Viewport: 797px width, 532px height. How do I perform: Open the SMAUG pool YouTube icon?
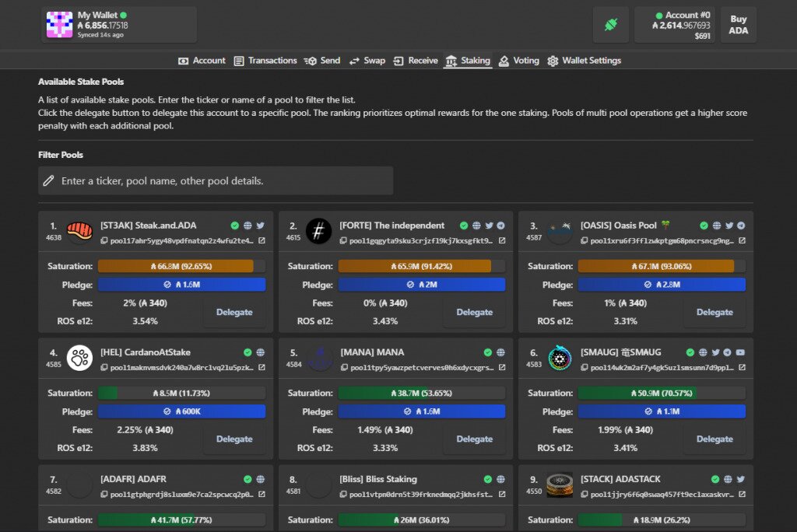740,352
